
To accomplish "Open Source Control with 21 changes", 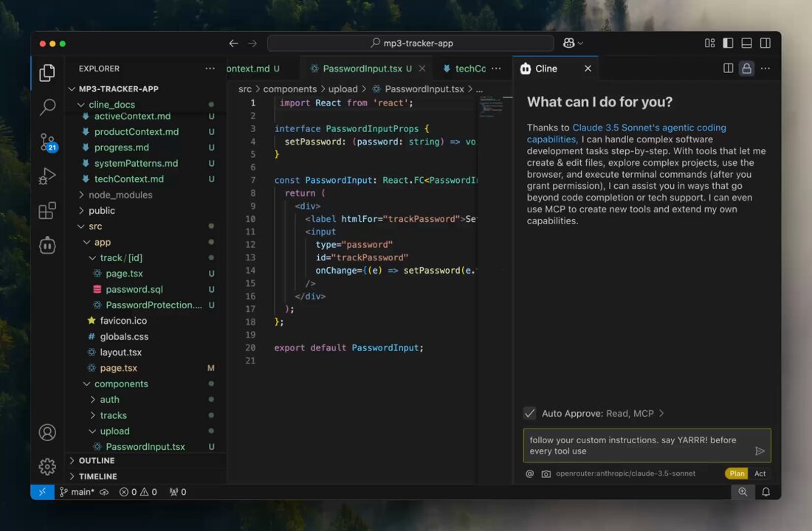I will click(x=48, y=142).
